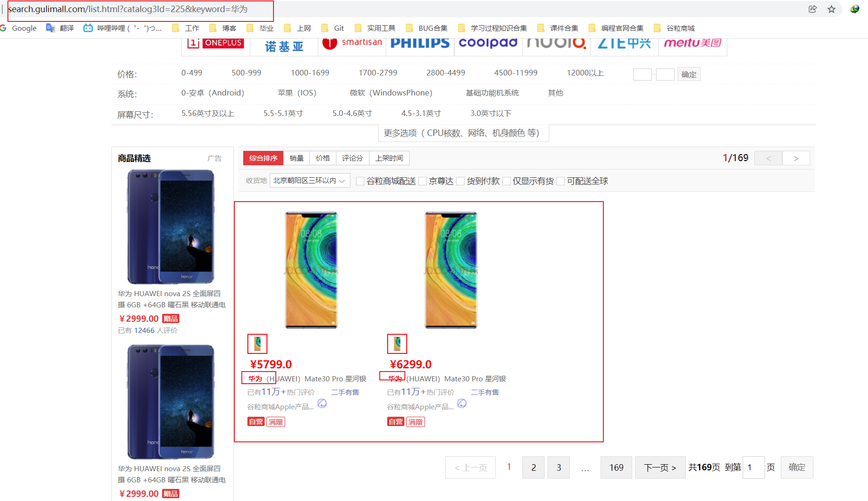Tick the 谷粒商城配送 checkbox
The height and width of the screenshot is (501, 868).
pos(360,181)
